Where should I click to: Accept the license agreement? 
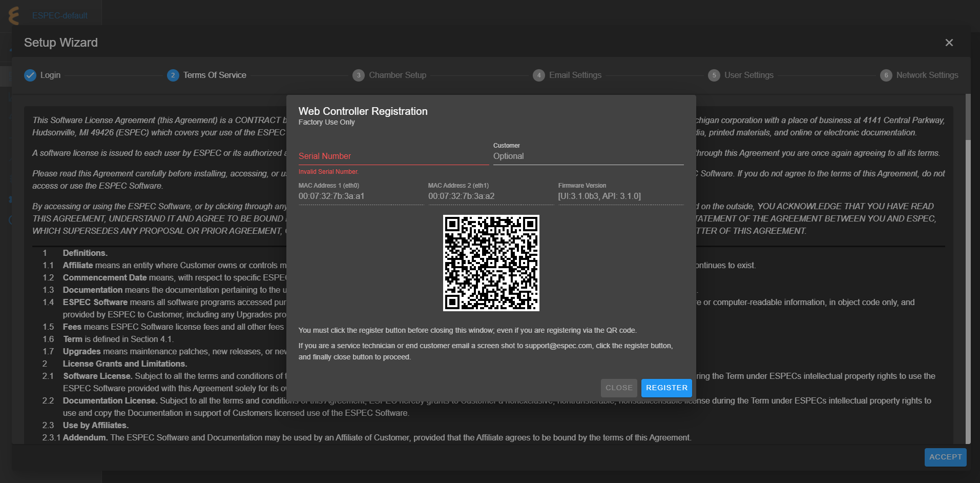coord(945,457)
